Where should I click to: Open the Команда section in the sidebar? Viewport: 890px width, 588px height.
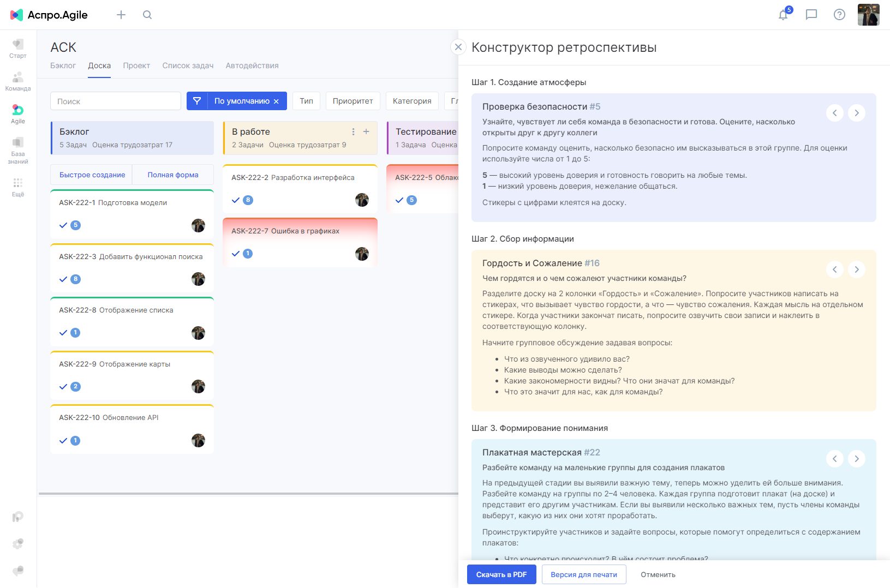pos(17,81)
